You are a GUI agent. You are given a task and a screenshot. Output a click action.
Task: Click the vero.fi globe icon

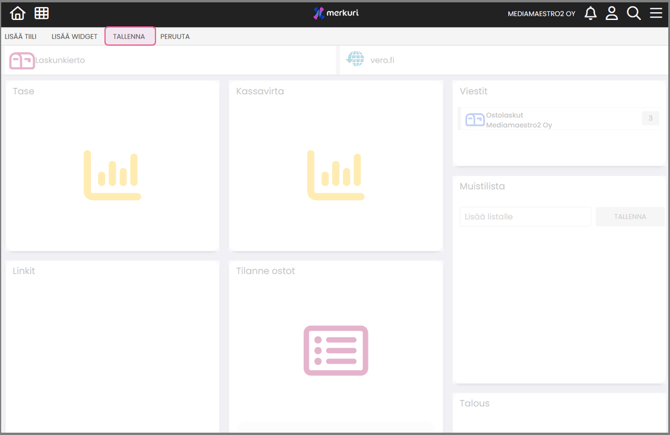355,60
